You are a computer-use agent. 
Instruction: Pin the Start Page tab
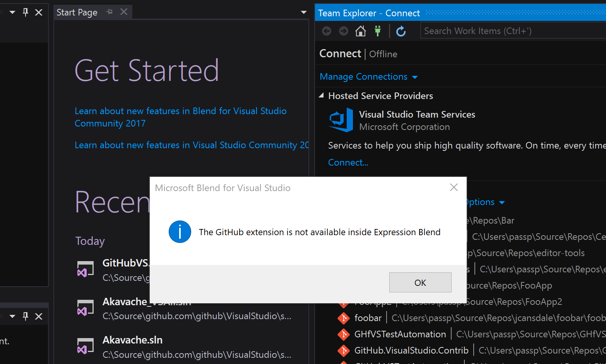(110, 12)
